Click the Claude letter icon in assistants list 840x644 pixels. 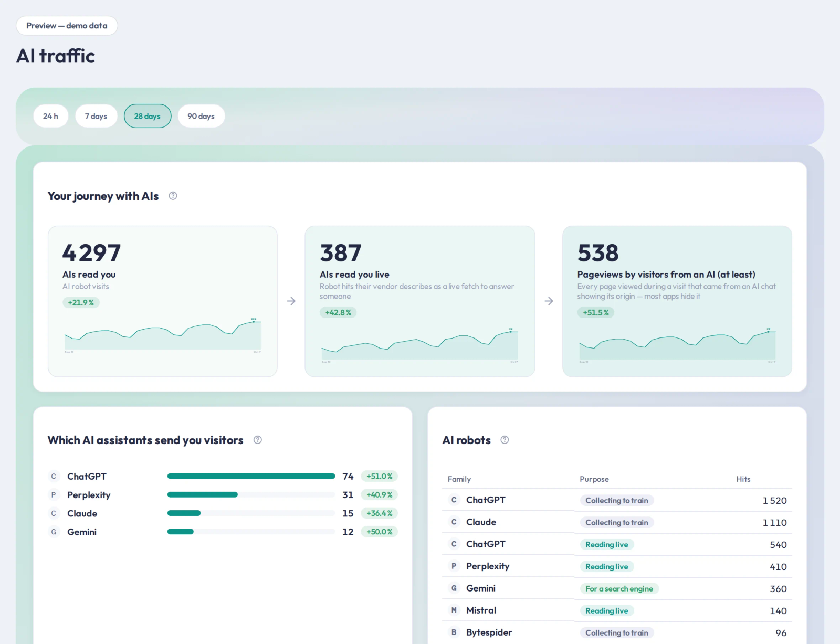54,513
